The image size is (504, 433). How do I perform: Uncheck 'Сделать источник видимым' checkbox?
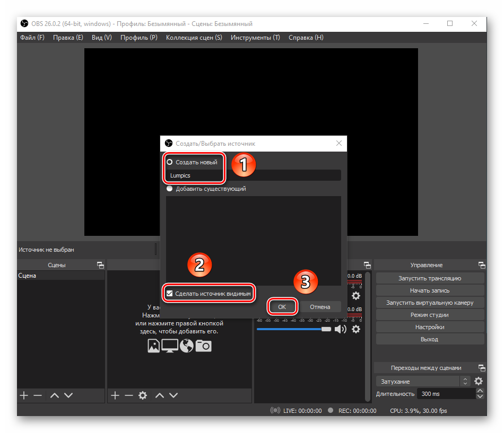pos(170,293)
